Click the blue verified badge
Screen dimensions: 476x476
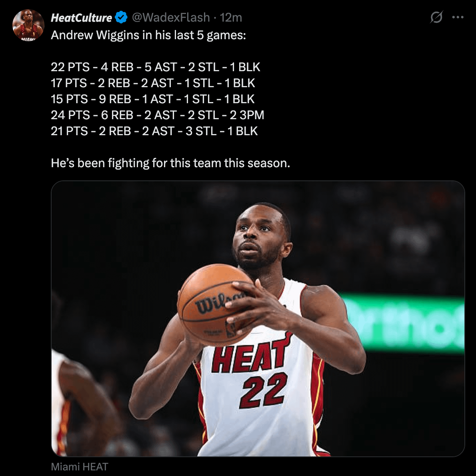coord(121,18)
